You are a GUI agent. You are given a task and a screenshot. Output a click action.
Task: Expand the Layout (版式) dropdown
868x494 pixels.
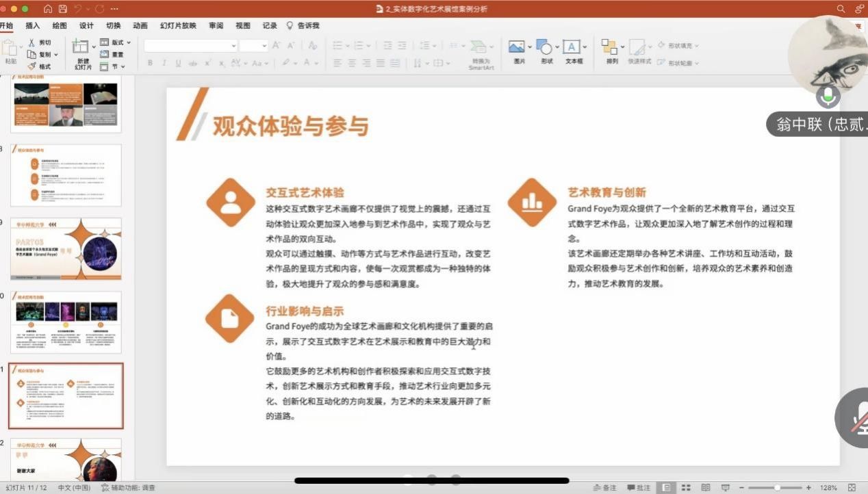(x=116, y=42)
